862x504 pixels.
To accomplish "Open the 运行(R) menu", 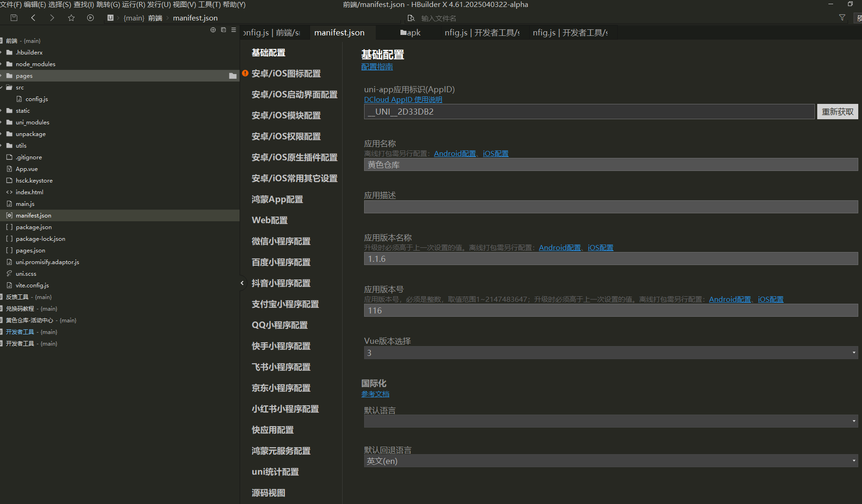I will click(x=133, y=5).
